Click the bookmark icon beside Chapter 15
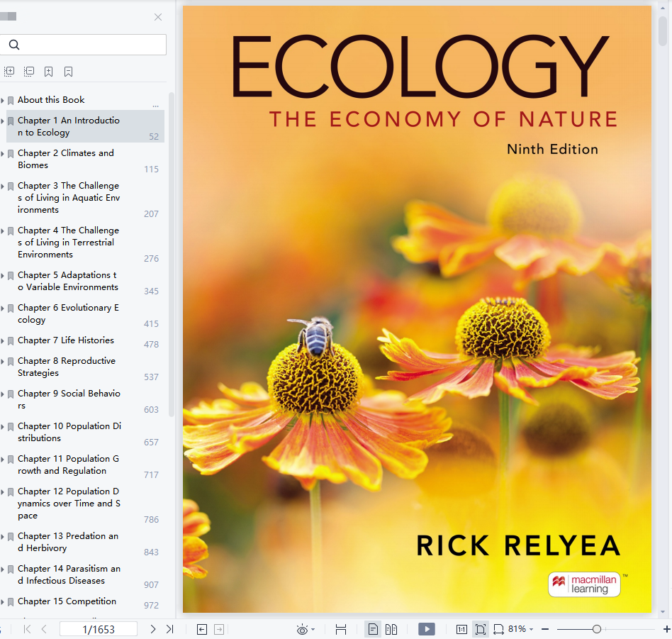The image size is (672, 639). coord(11,602)
